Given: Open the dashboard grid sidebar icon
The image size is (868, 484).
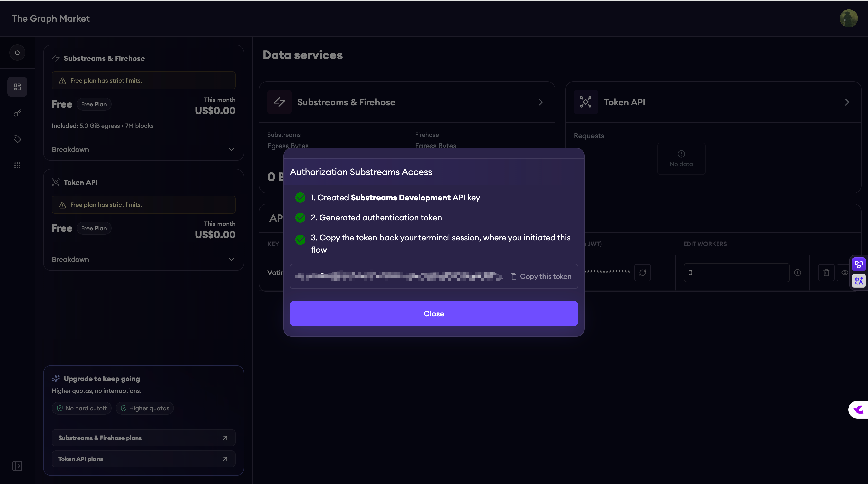Looking at the screenshot, I should (x=17, y=87).
